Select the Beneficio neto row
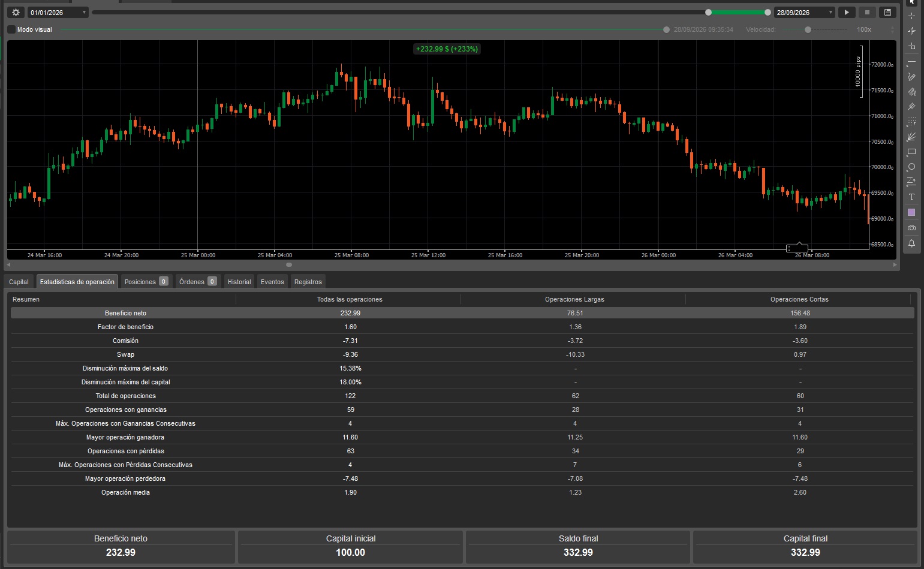 [x=462, y=313]
